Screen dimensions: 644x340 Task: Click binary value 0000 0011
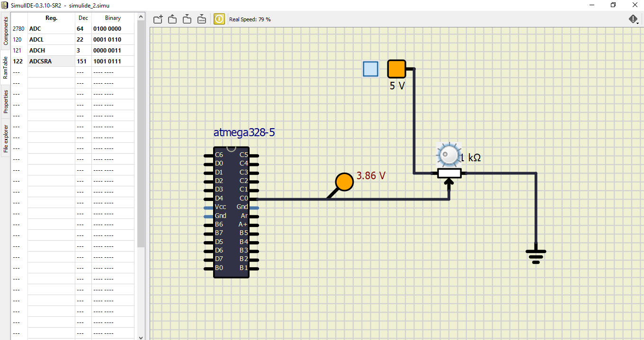click(x=113, y=51)
